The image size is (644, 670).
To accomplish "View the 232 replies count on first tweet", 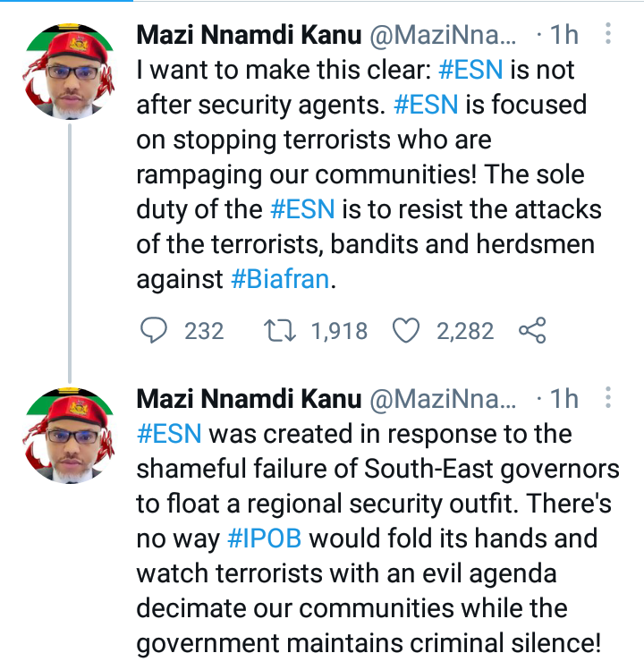I will 204,331.
